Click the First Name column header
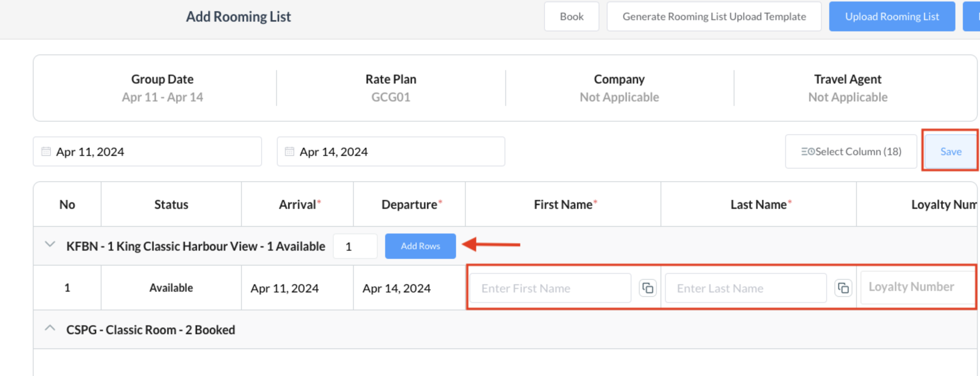Image resolution: width=980 pixels, height=376 pixels. click(563, 204)
